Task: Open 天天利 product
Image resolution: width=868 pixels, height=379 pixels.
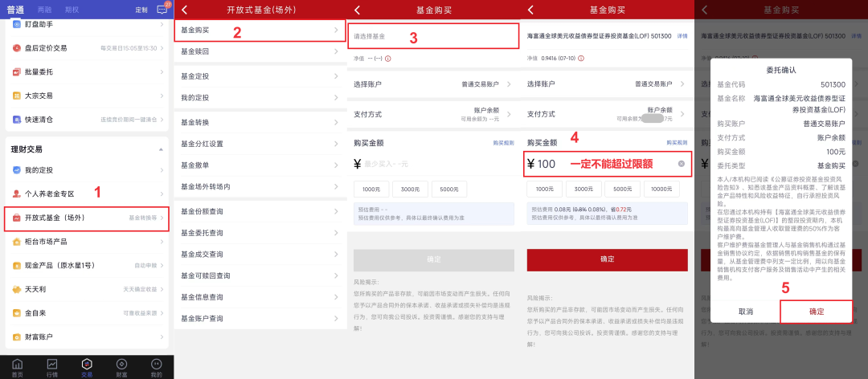Action: pyautogui.click(x=87, y=289)
